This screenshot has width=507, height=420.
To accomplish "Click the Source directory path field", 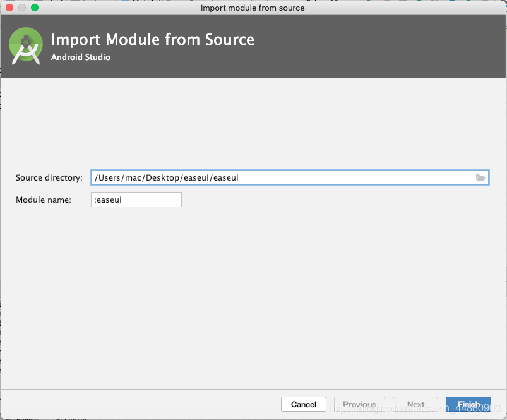I will [289, 177].
